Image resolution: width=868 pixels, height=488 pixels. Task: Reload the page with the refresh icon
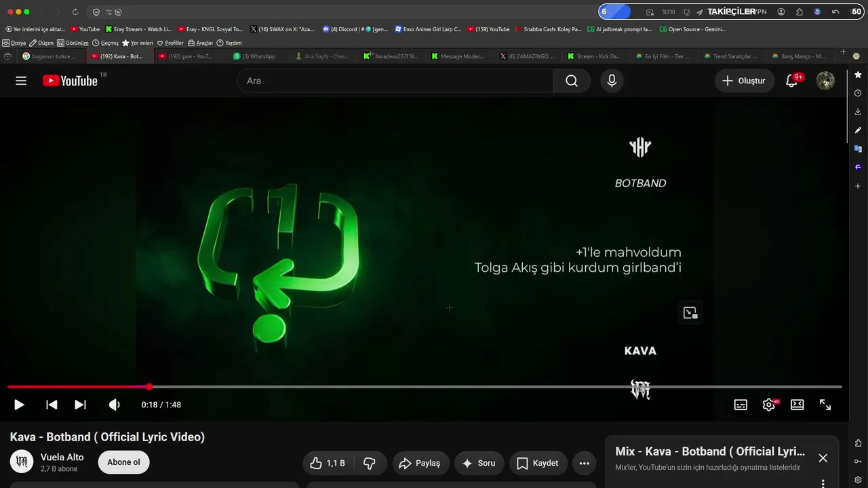coord(75,12)
